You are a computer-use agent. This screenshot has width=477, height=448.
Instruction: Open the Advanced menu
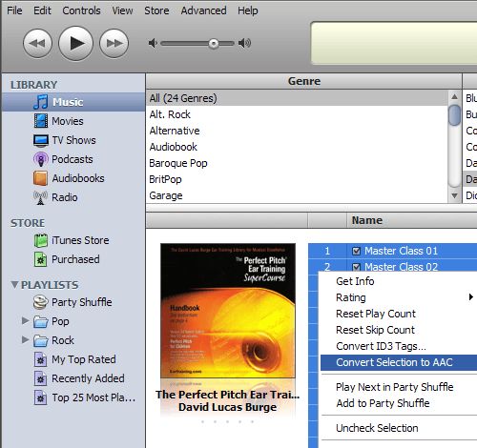coord(204,10)
